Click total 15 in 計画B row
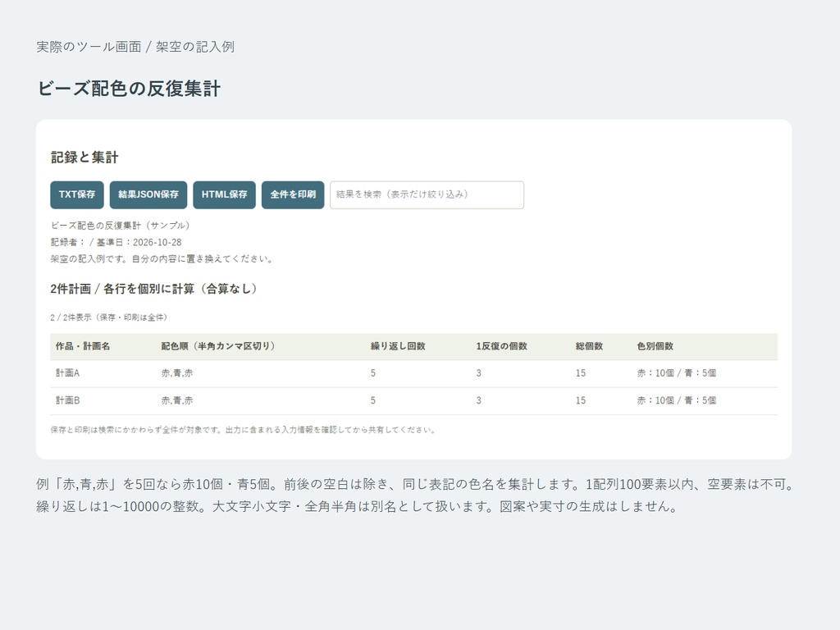Viewport: 840px width, 630px height. coord(581,400)
